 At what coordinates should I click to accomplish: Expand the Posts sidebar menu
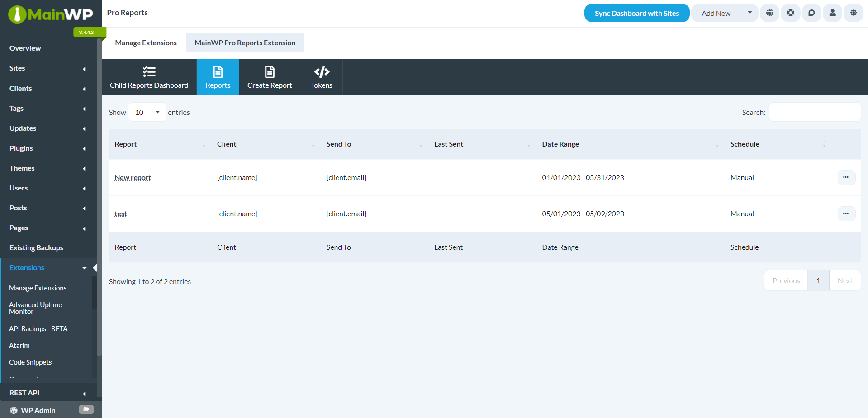48,208
